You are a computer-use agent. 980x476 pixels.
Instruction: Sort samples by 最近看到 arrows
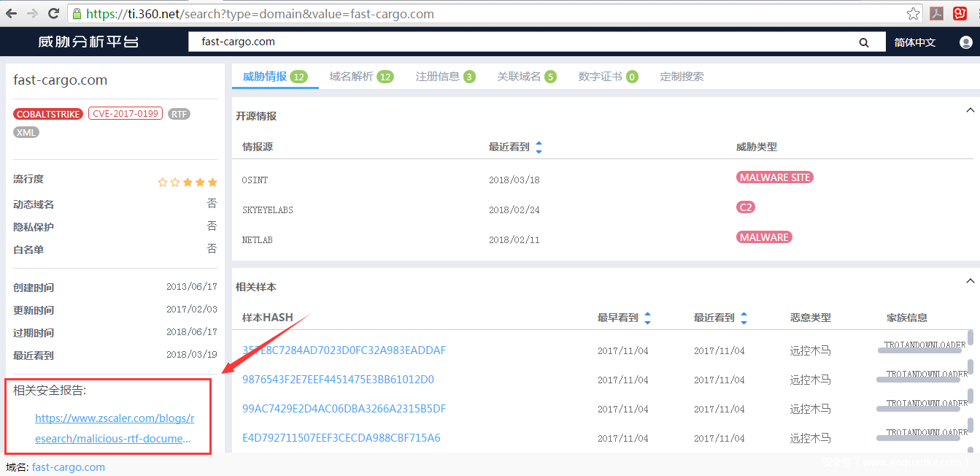point(744,318)
